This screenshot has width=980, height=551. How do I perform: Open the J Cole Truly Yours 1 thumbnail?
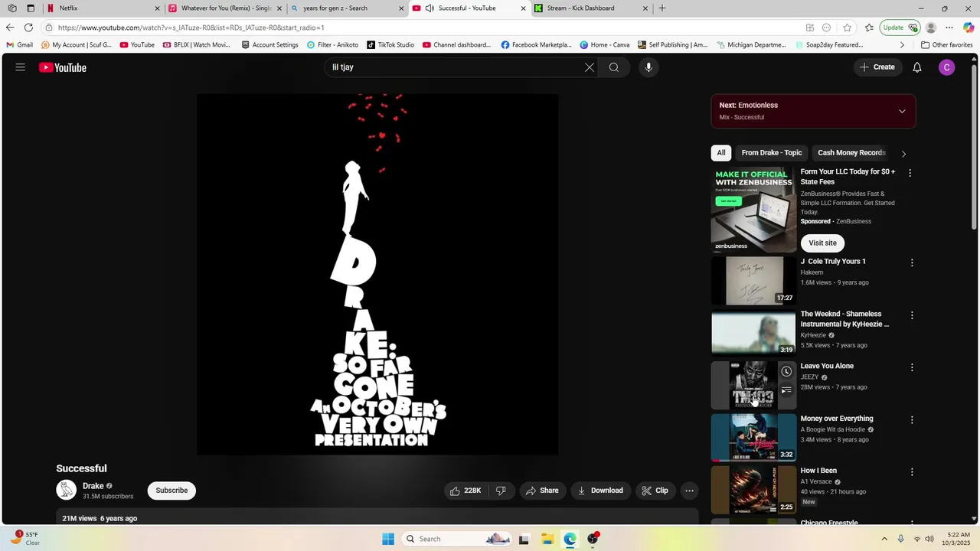753,281
